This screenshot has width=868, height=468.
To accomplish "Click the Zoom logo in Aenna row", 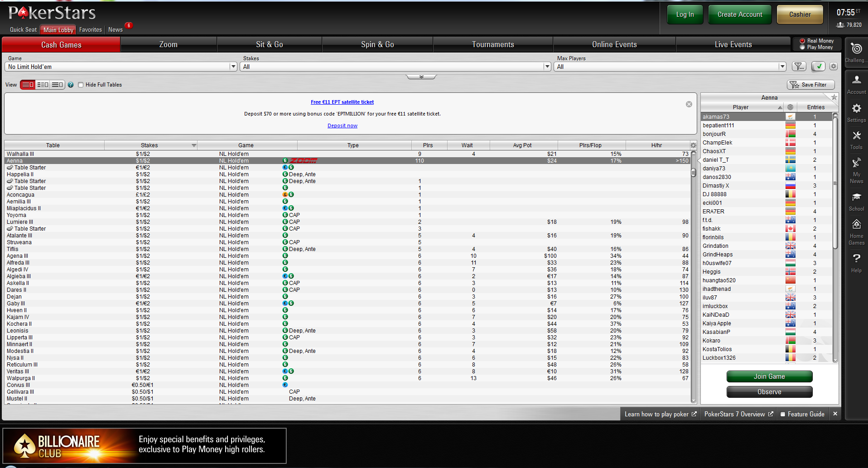I will click(x=304, y=161).
